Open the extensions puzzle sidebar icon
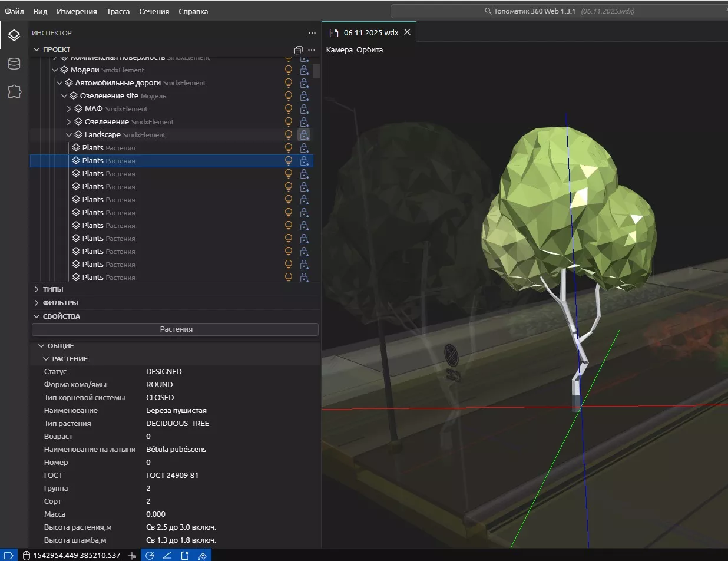This screenshot has width=728, height=561. (x=14, y=91)
